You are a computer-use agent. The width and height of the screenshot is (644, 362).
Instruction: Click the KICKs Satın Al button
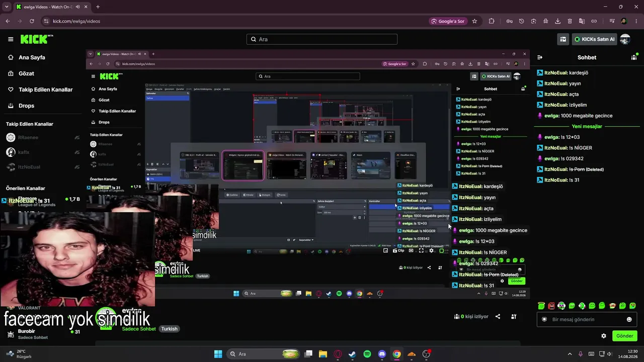(594, 39)
